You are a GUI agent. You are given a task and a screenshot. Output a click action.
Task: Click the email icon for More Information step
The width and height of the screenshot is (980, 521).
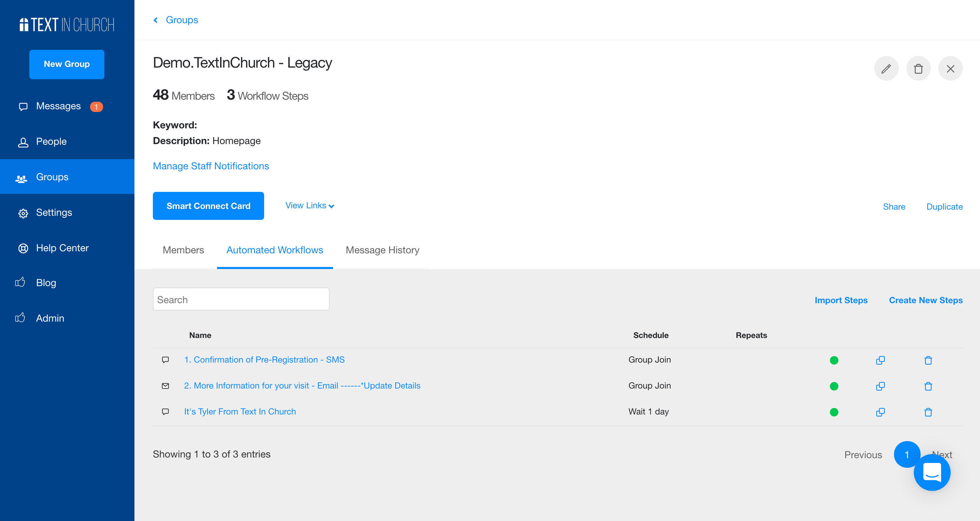(165, 386)
